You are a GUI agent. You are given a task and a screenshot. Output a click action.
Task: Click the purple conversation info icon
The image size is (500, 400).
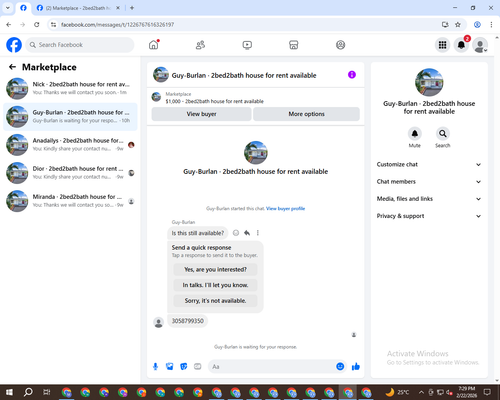(352, 75)
